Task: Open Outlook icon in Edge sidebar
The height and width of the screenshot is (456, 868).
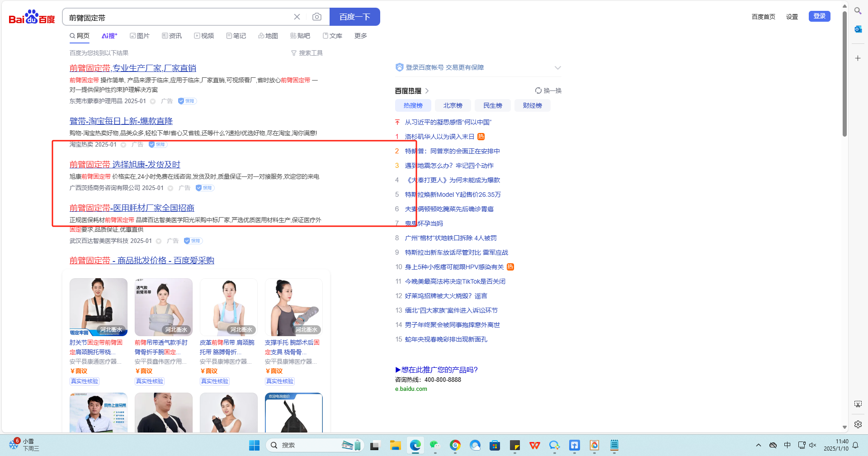Action: [x=858, y=29]
